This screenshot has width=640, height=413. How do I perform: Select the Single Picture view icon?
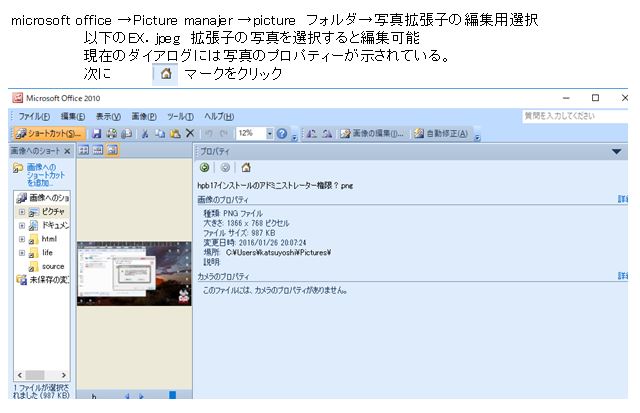(x=112, y=150)
